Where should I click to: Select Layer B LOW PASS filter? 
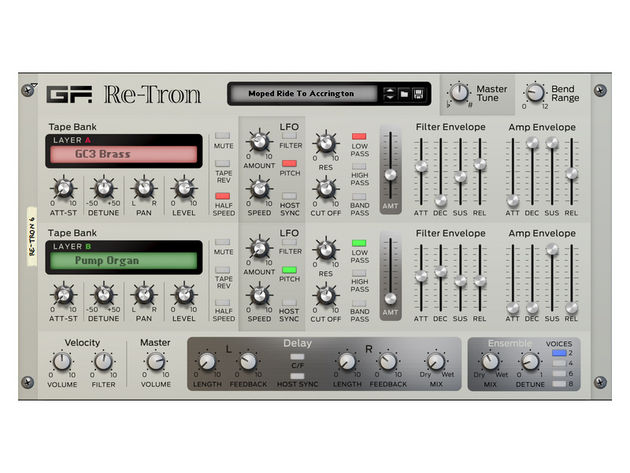[359, 243]
